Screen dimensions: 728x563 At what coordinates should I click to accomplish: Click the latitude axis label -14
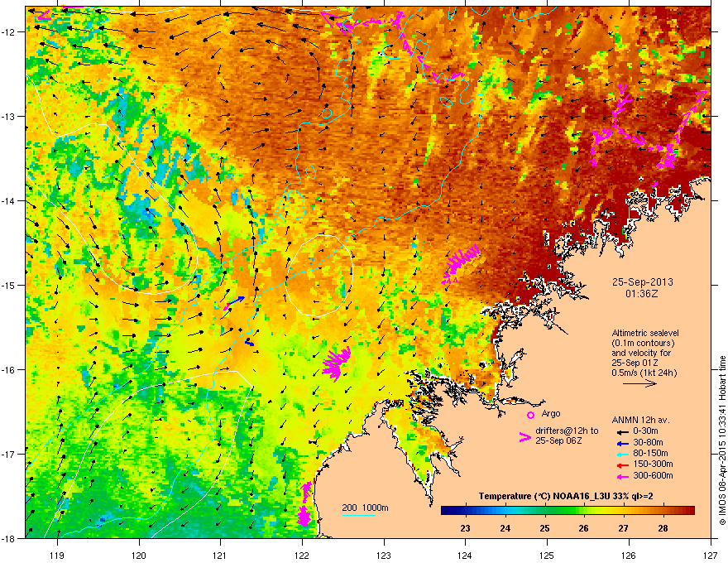tap(9, 200)
